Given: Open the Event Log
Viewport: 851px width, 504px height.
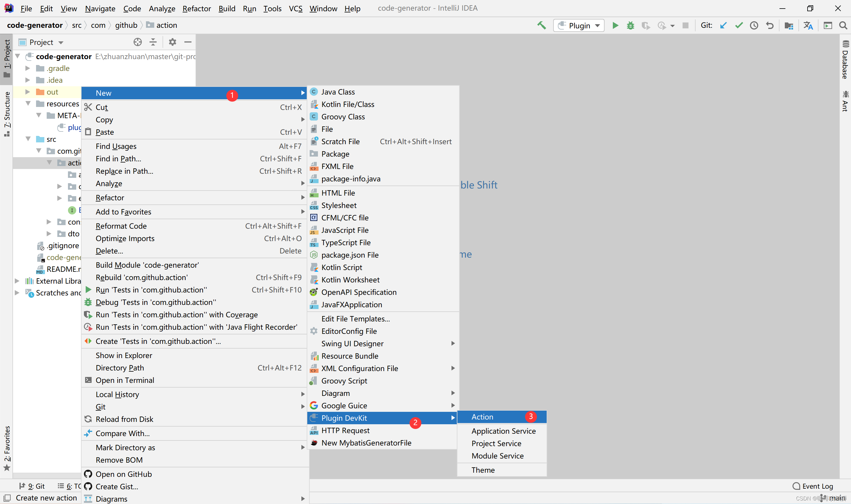Looking at the screenshot, I should tap(813, 486).
